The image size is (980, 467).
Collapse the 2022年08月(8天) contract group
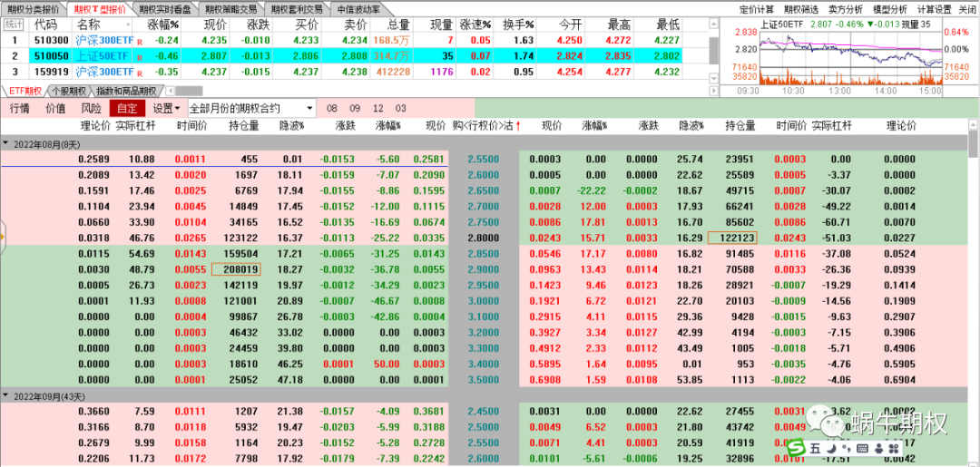coord(6,143)
